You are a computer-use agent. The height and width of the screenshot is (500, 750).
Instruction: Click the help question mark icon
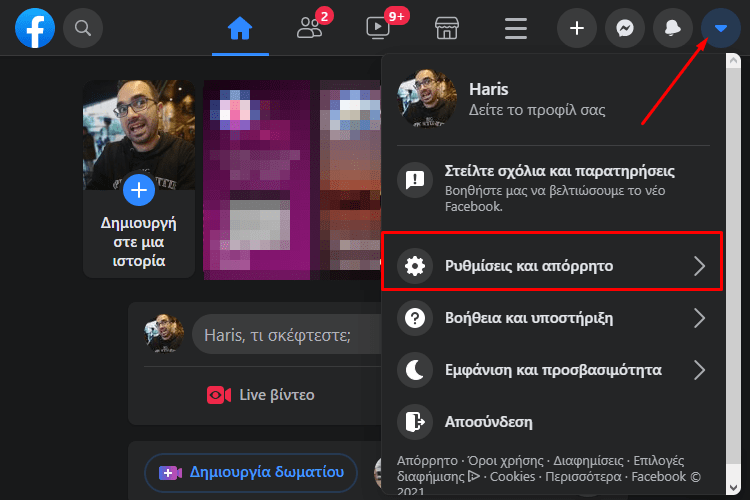415,318
